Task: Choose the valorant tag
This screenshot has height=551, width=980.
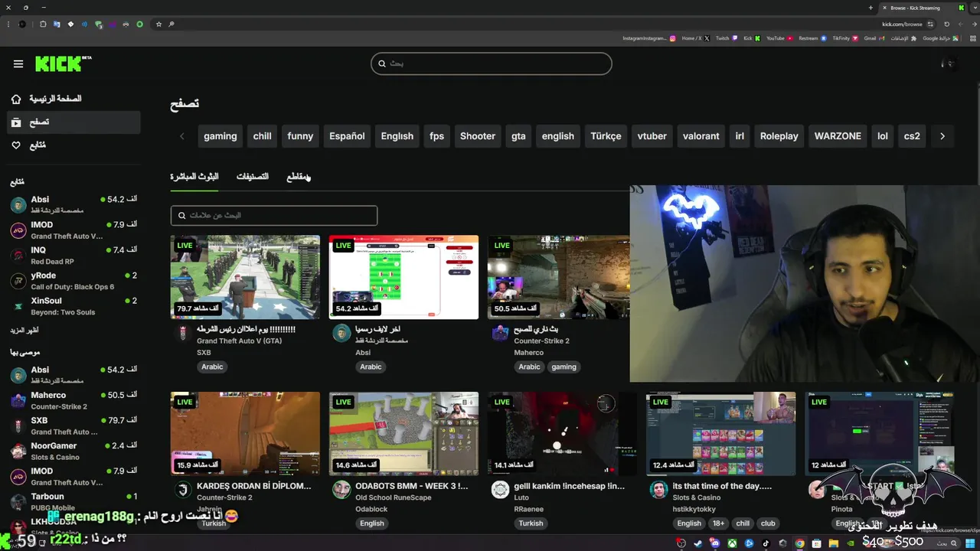Action: point(701,136)
